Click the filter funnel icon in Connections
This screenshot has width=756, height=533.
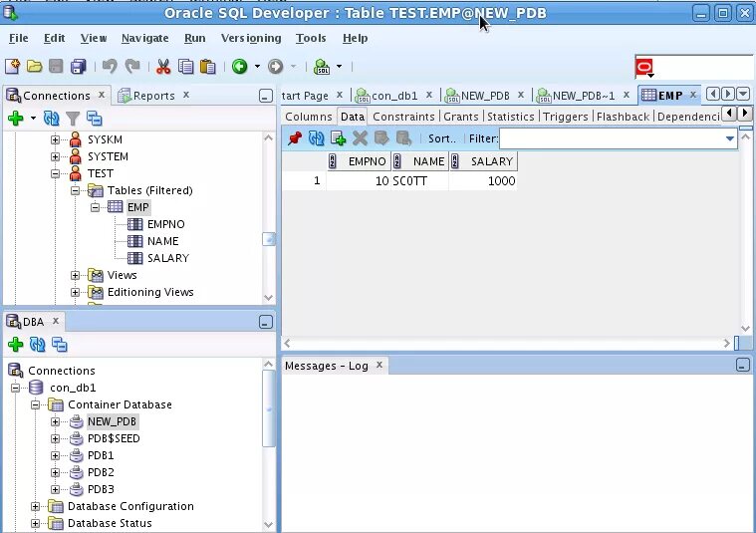[73, 118]
